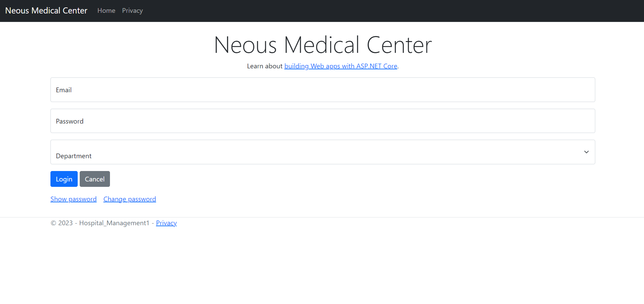Open the Department dropdown chevron
This screenshot has width=644, height=304.
[x=586, y=152]
